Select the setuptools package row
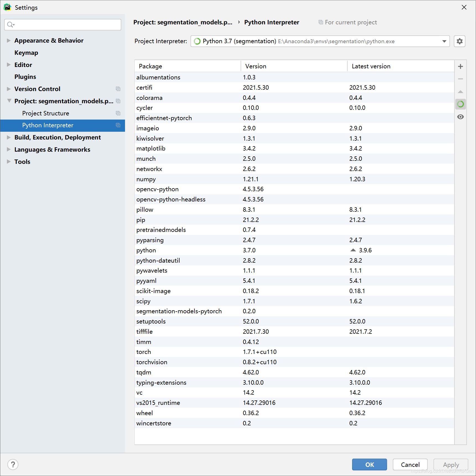The height and width of the screenshot is (476, 476). click(294, 321)
